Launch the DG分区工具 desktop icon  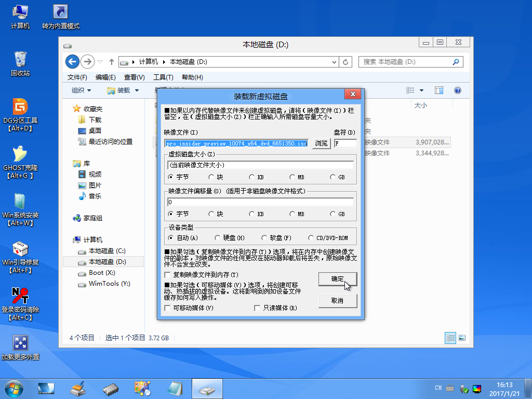click(20, 115)
